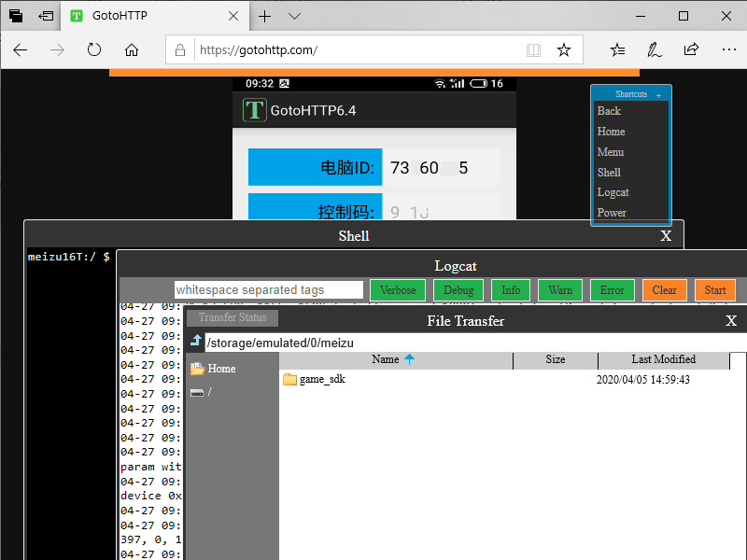Open reading view icon in address bar
The image size is (747, 560).
[533, 50]
